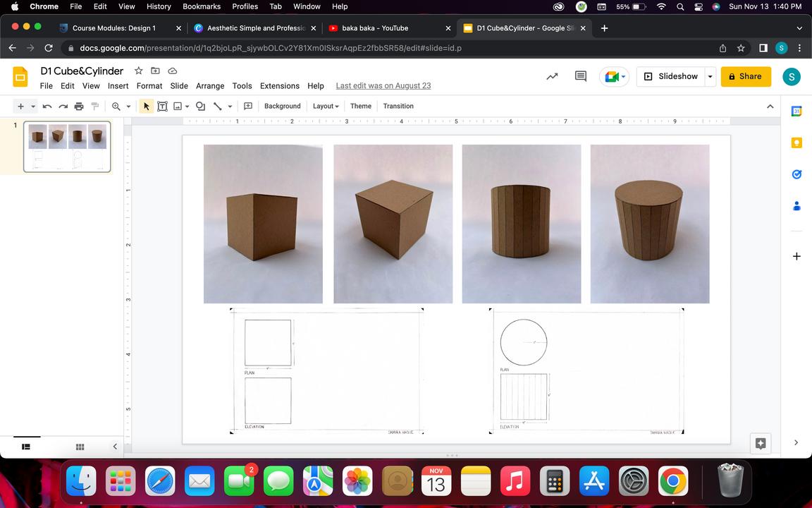Click the Undo arrow
This screenshot has width=812, height=508.
[x=47, y=107]
